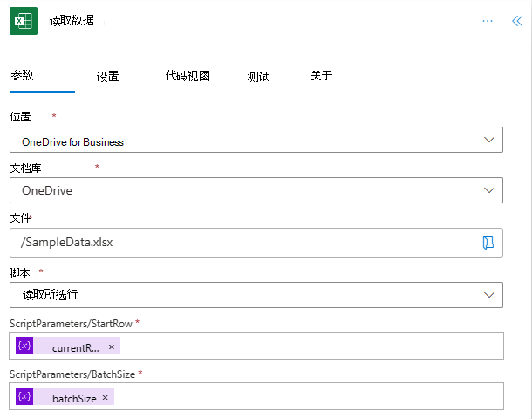The image size is (532, 419).
Task: Click the 读取数据 action title
Action: 72,21
